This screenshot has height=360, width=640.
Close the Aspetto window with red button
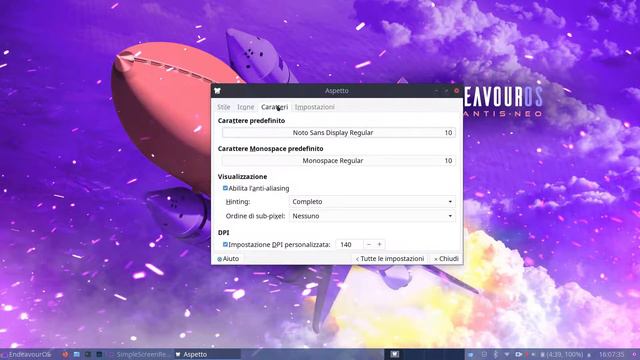coord(456,91)
